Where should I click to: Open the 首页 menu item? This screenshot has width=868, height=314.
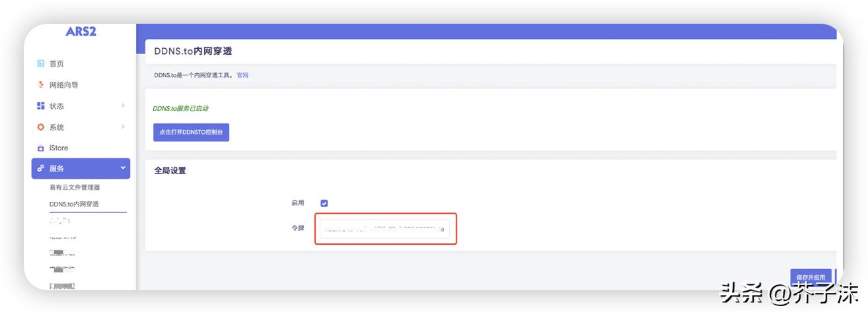[x=57, y=64]
